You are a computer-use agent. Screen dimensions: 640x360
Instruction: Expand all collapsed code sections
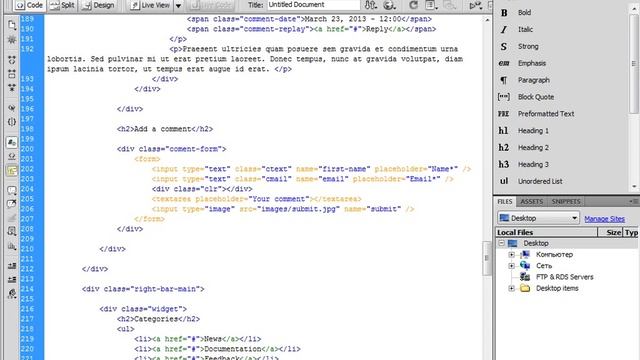point(12,88)
